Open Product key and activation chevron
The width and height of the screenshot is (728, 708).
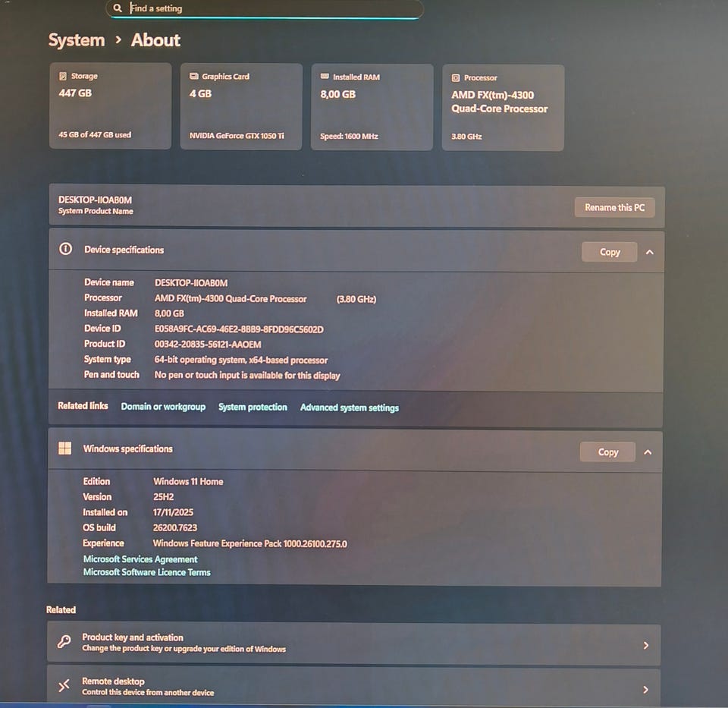646,645
